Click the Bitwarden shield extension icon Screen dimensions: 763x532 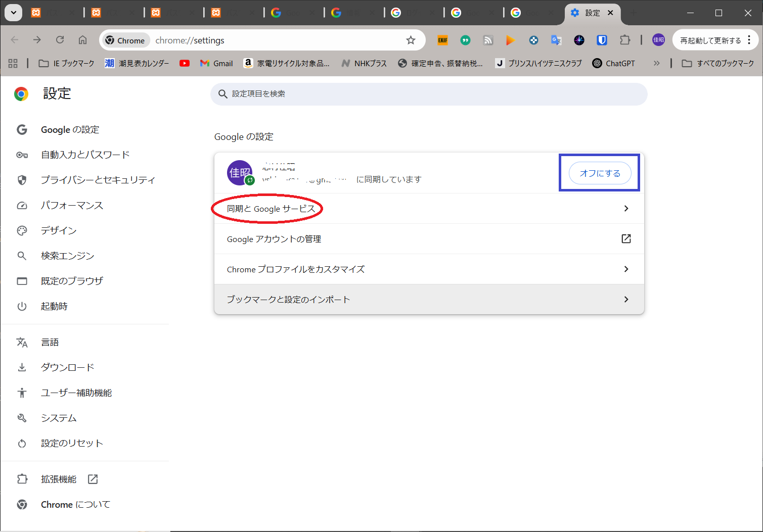(x=602, y=40)
